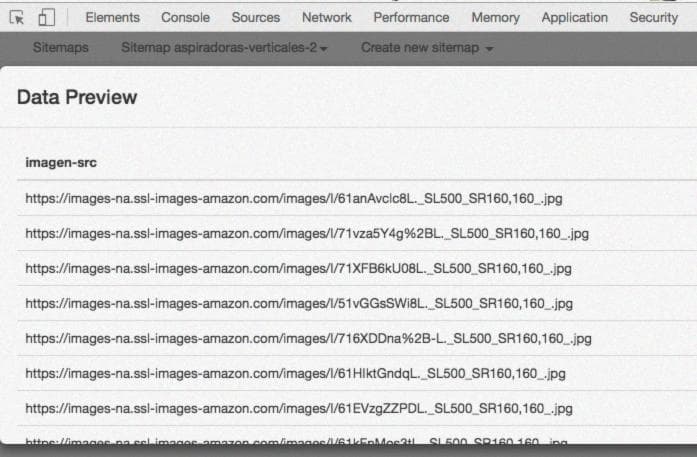Select the Performance tab

click(411, 17)
